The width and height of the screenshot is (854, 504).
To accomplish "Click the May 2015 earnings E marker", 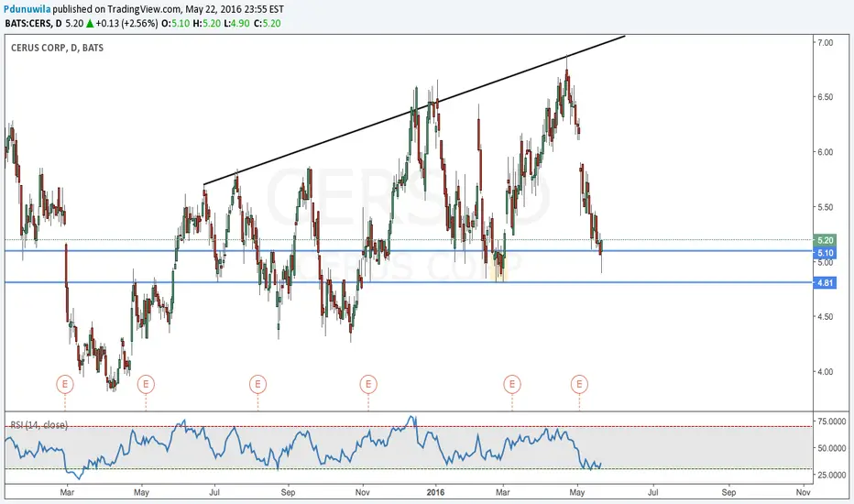I will click(146, 384).
